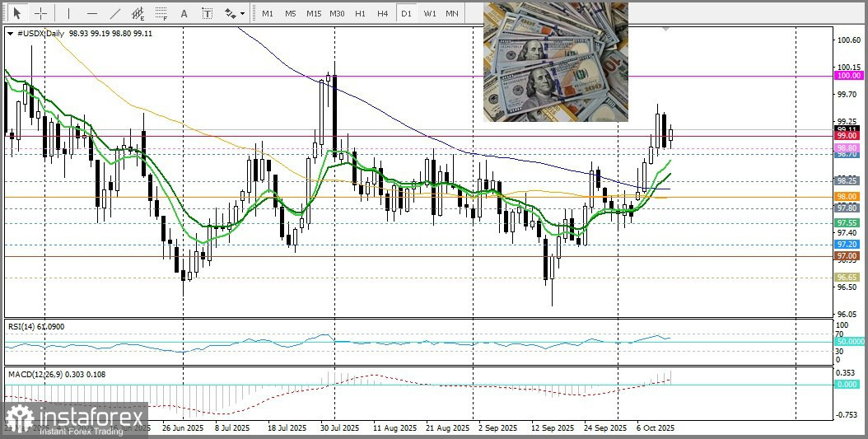The image size is (868, 439).
Task: Pick the vertical line drawing tool
Action: click(x=68, y=12)
